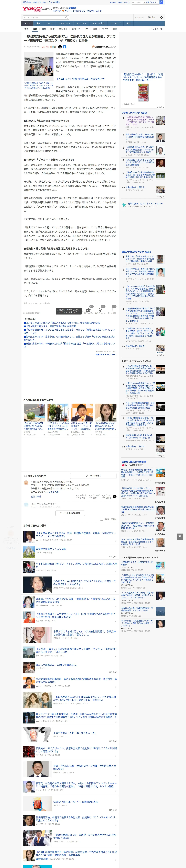Open the 速報 tab
The width and height of the screenshot is (186, 868).
click(x=38, y=24)
